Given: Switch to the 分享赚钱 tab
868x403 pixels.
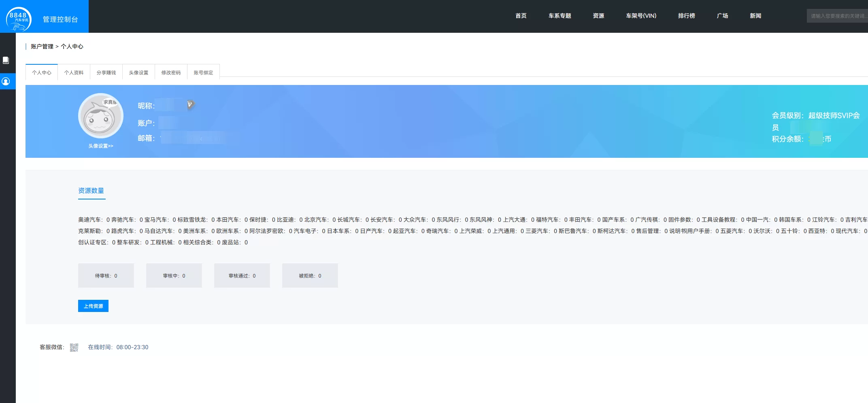Looking at the screenshot, I should 106,72.
